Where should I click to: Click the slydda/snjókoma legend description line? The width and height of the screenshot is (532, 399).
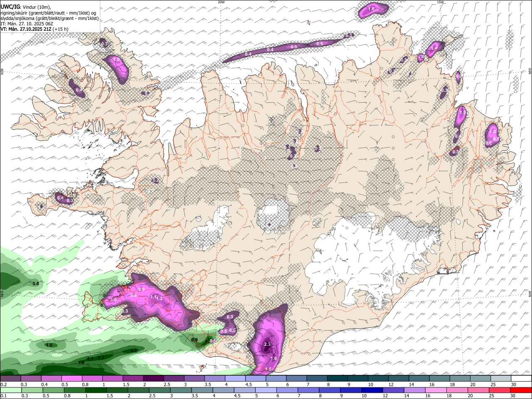click(x=49, y=18)
